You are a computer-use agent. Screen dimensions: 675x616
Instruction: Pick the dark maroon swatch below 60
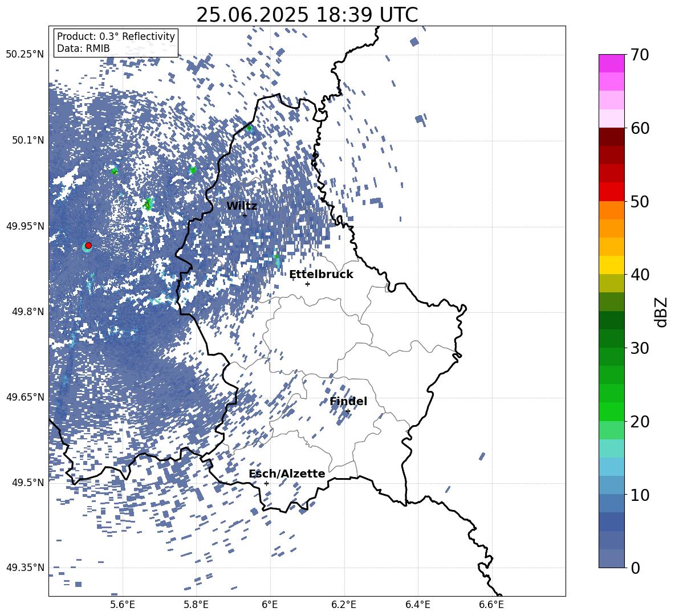[612, 137]
